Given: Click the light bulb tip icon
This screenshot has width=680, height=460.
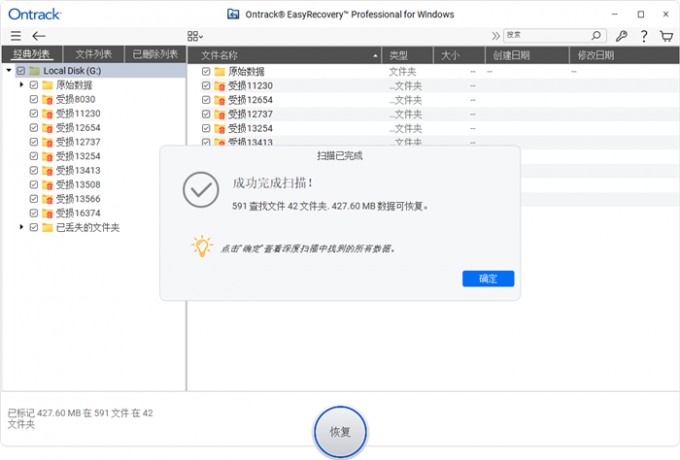Looking at the screenshot, I should tap(202, 246).
